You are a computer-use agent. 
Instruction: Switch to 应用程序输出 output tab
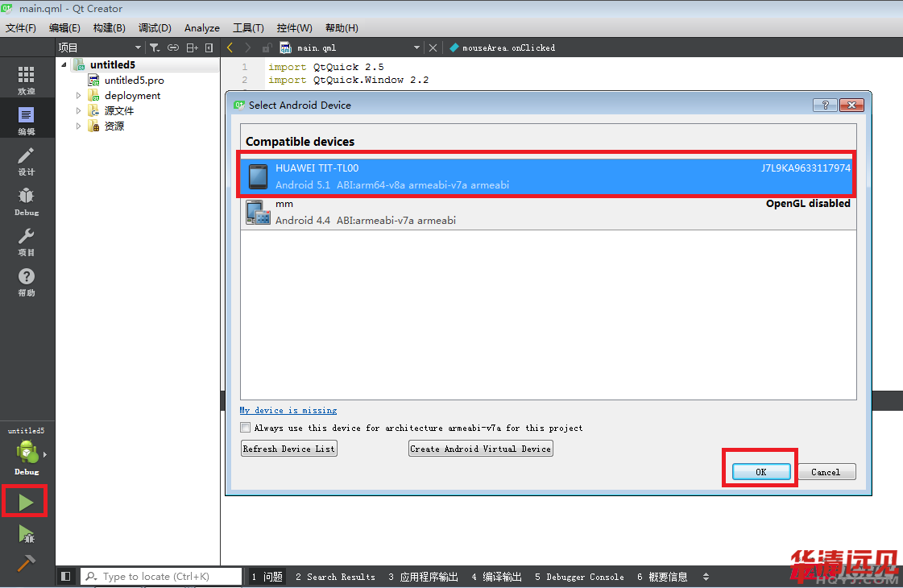click(423, 577)
